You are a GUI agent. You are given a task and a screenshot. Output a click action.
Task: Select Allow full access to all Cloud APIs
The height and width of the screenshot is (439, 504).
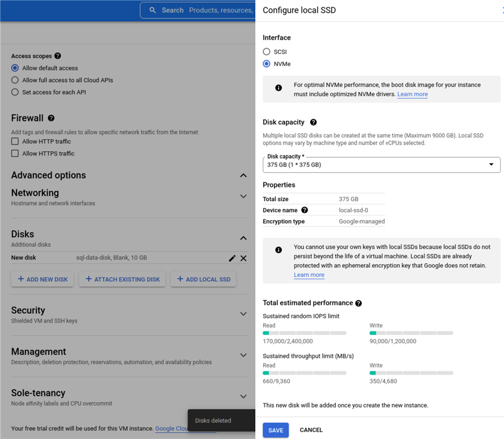tap(15, 80)
